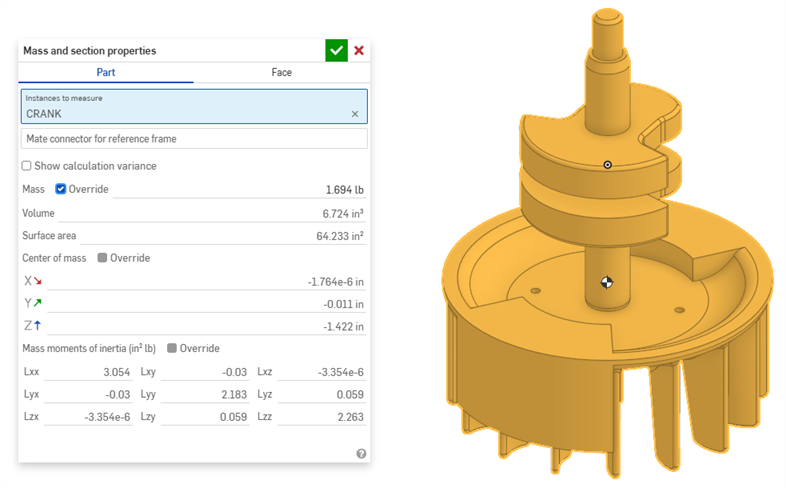Confirm with the green checkmark button
Screen dimensions: 786x488
pos(336,50)
